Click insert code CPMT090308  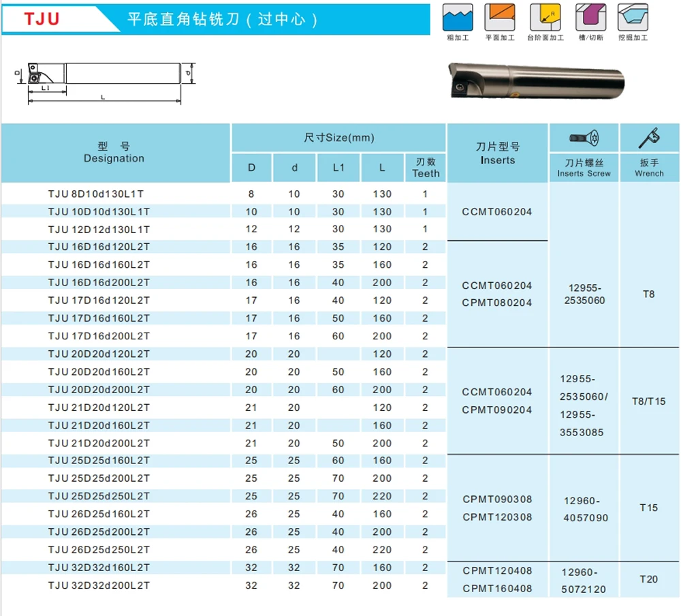click(x=497, y=499)
